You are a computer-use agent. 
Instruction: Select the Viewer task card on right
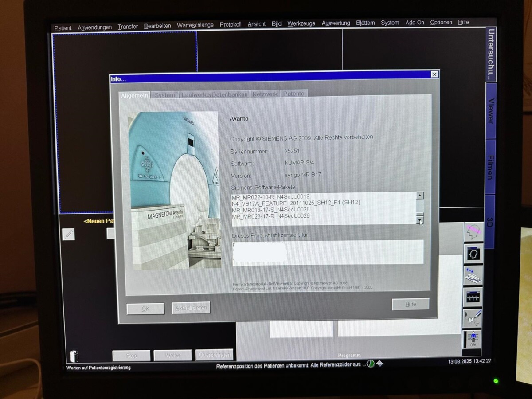pyautogui.click(x=490, y=111)
